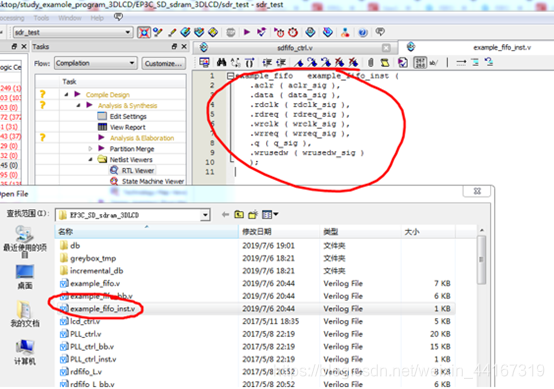Select file PLL_ctrl.v
Screen dimensions: 554x389
point(86,334)
